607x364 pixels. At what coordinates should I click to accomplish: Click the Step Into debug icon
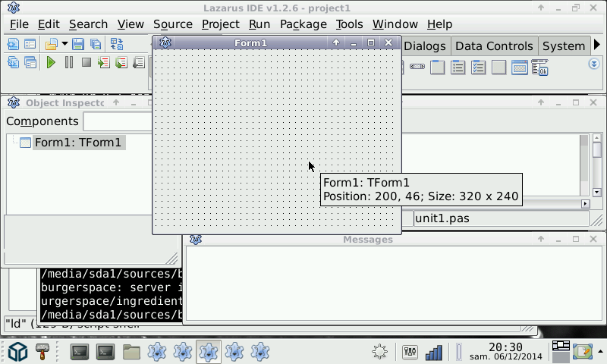104,63
